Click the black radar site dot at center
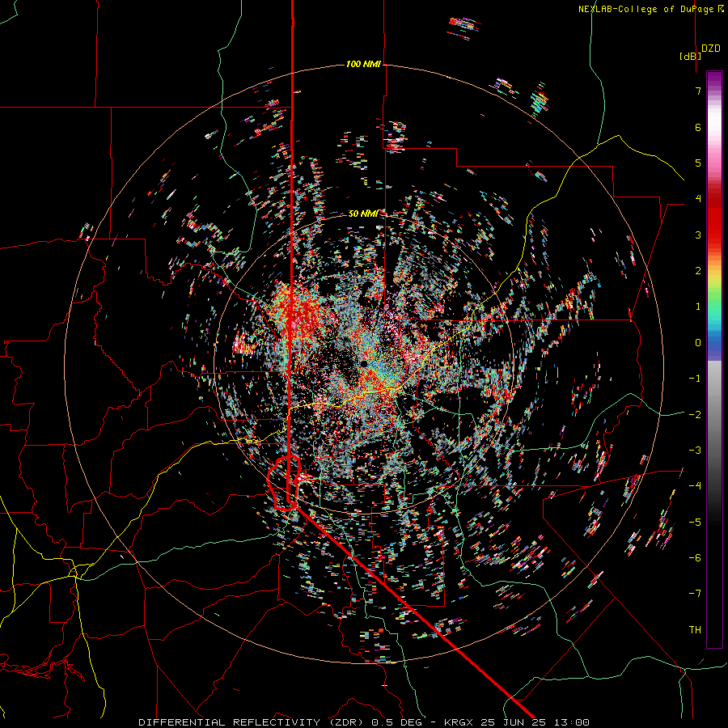 pyautogui.click(x=364, y=363)
